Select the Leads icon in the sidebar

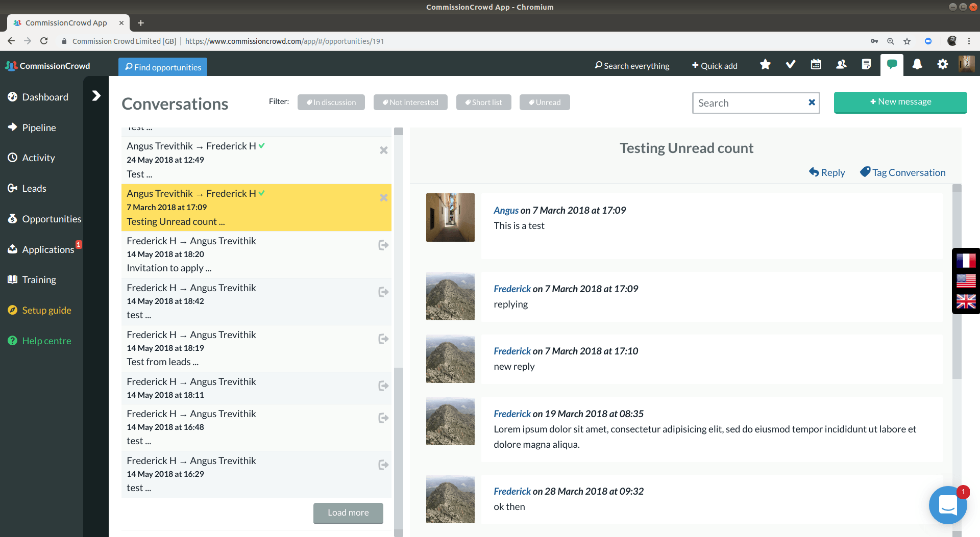click(x=34, y=188)
